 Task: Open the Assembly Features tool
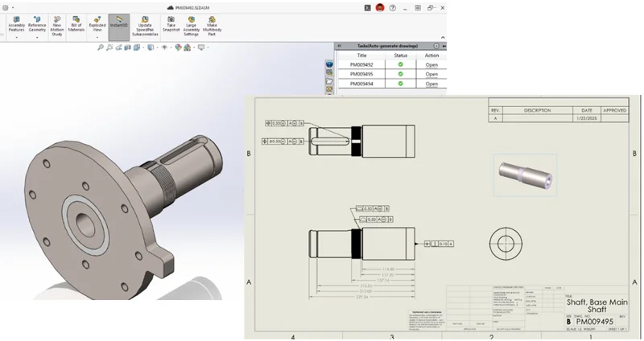16,23
